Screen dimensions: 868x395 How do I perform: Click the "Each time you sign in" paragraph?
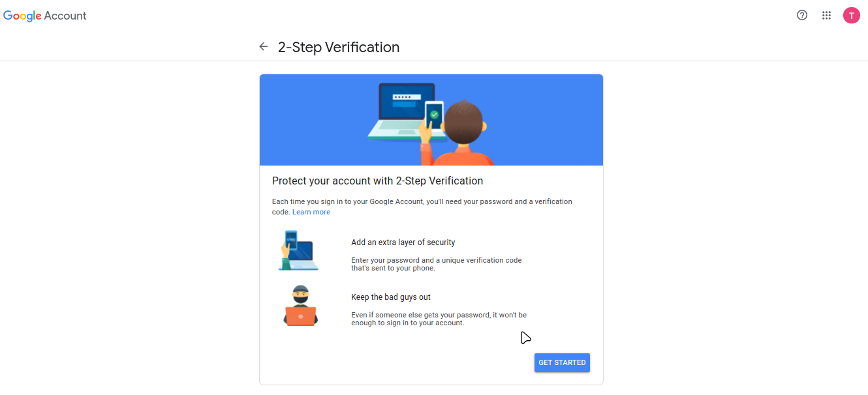point(422,202)
